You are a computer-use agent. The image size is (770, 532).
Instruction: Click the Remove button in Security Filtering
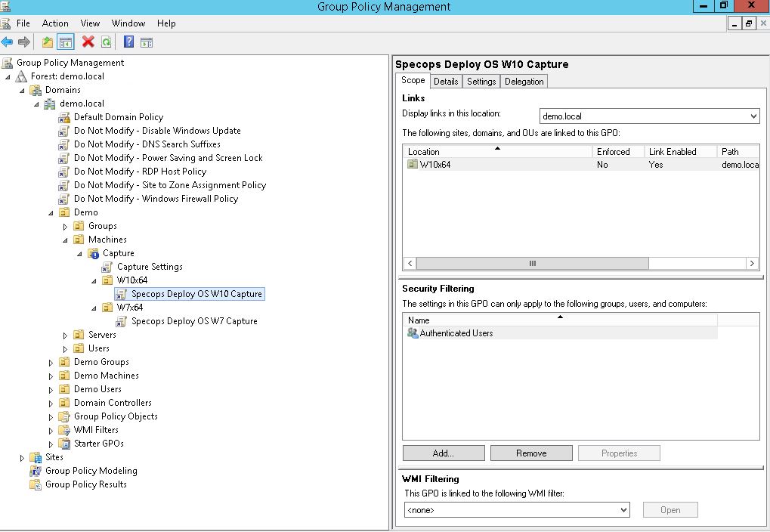pyautogui.click(x=531, y=453)
